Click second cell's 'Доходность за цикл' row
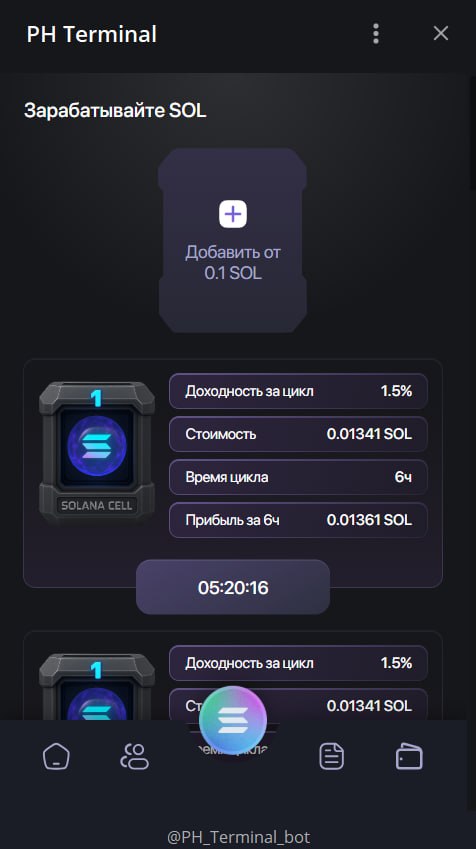This screenshot has height=849, width=476. tap(298, 663)
